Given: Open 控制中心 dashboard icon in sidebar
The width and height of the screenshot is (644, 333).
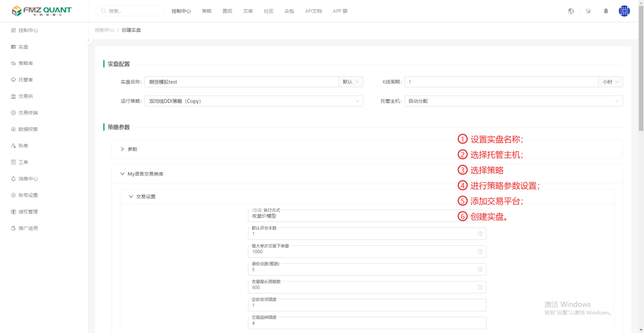Looking at the screenshot, I should click(13, 30).
